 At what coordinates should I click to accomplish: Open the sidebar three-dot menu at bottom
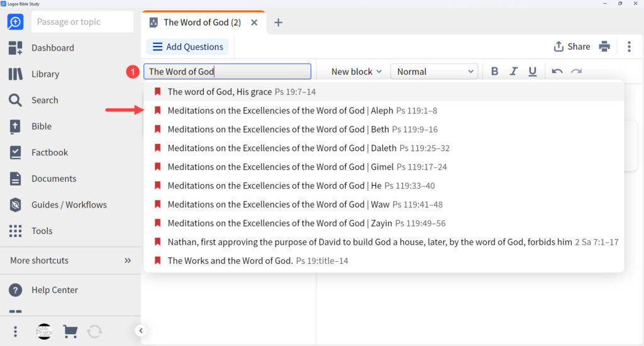(15, 331)
